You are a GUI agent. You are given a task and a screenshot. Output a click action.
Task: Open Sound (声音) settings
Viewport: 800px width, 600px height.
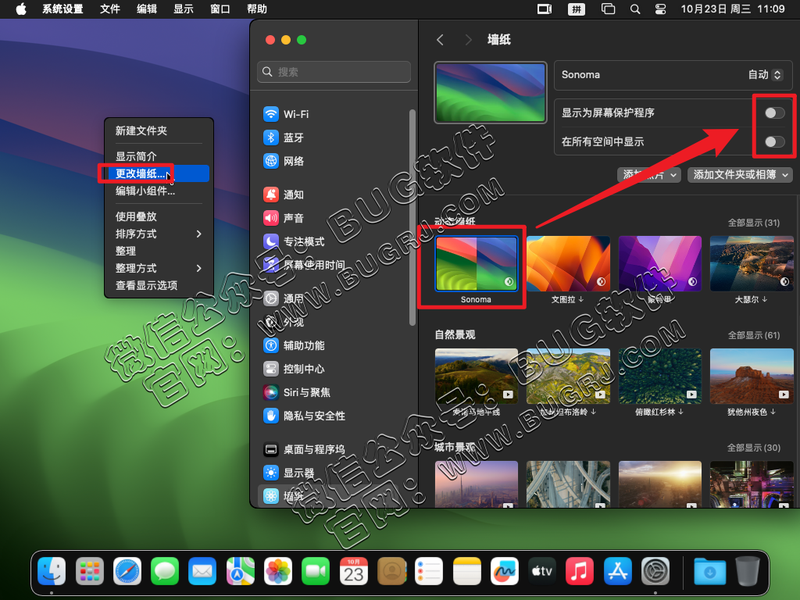click(x=284, y=218)
